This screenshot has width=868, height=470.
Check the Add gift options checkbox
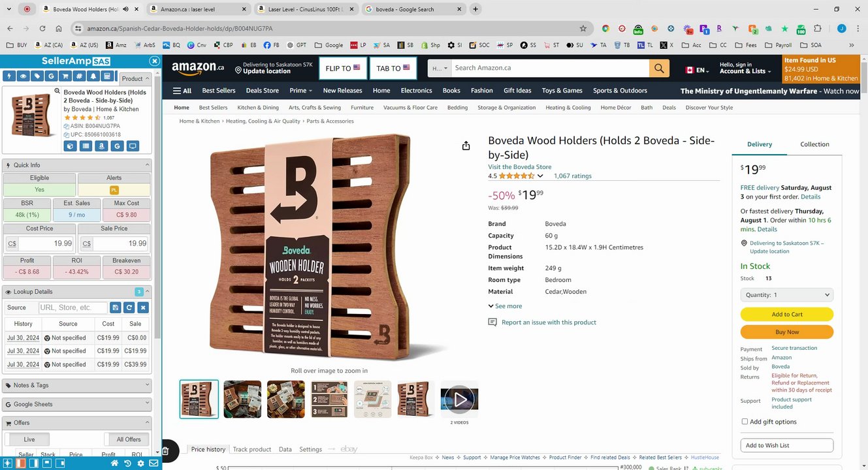click(745, 422)
